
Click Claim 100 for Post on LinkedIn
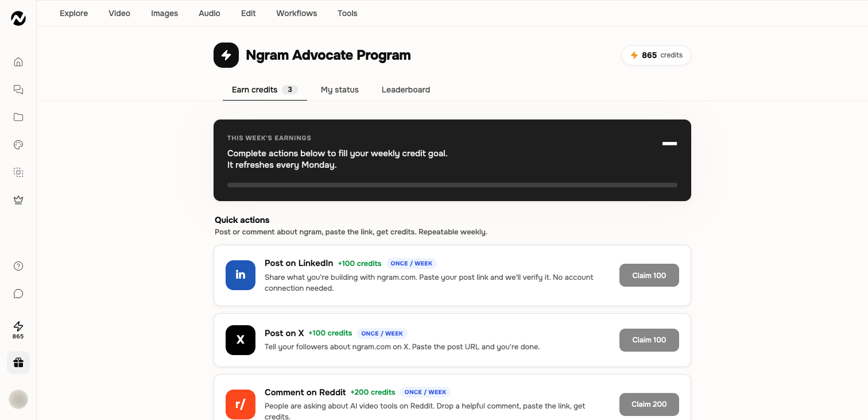(649, 275)
